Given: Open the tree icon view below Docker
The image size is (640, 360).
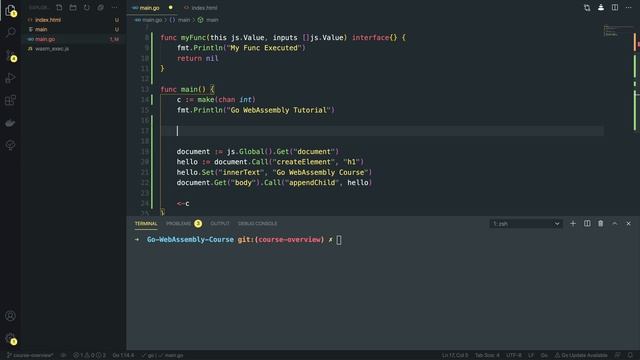Looking at the screenshot, I should click(10, 145).
